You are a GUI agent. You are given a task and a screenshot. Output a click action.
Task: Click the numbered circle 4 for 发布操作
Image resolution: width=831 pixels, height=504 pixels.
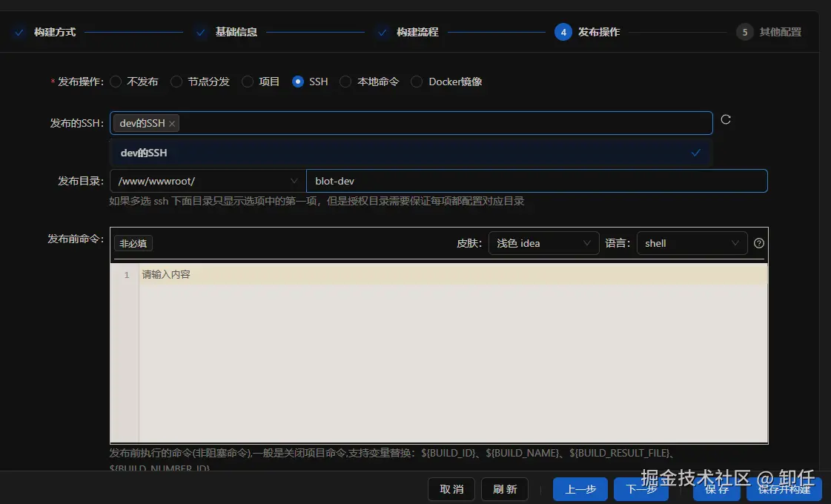click(563, 32)
